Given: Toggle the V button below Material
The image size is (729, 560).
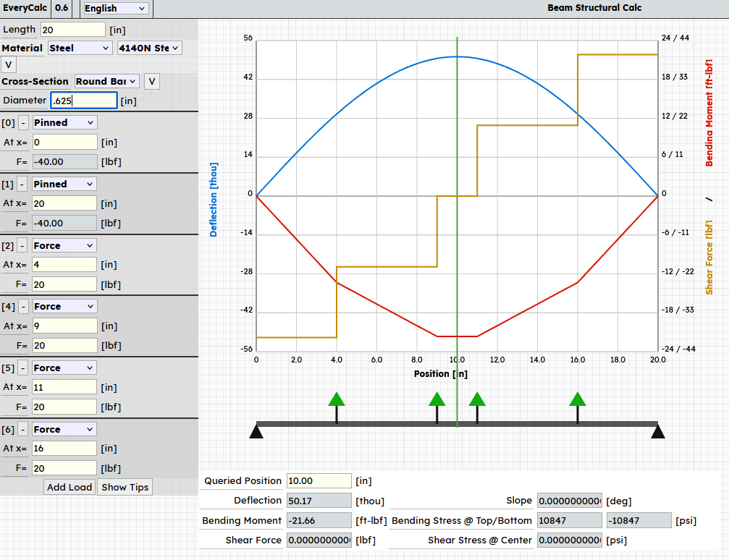Looking at the screenshot, I should click(9, 64).
